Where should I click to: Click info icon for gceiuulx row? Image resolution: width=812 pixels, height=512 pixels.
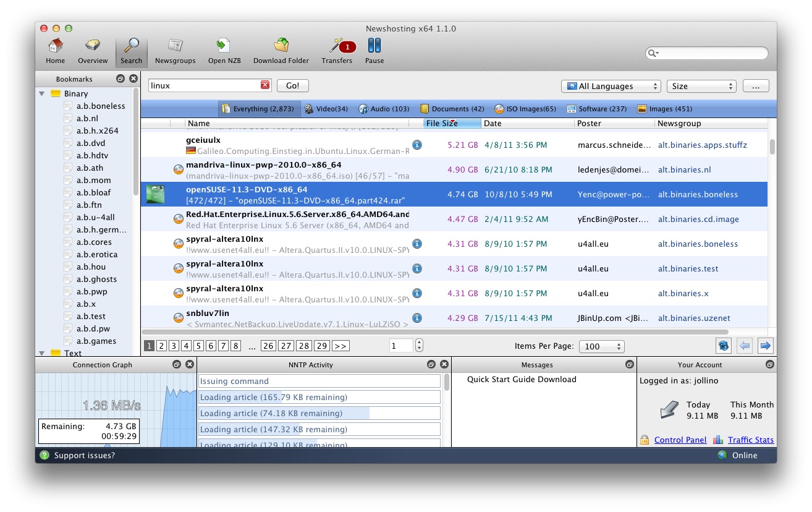click(x=417, y=145)
